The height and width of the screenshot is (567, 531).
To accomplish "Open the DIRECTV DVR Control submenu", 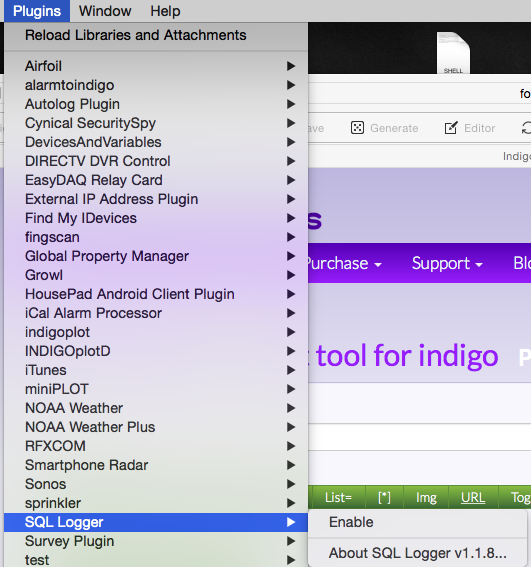I will click(x=156, y=161).
